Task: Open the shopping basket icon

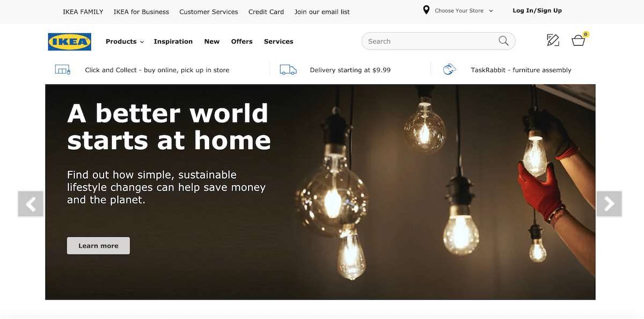Action: 579,40
